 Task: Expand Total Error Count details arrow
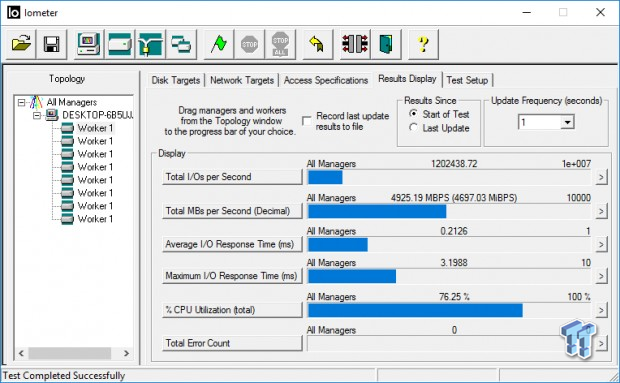click(x=601, y=343)
